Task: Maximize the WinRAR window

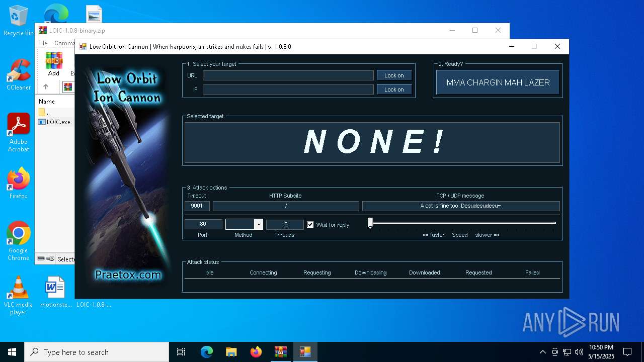Action: (x=474, y=31)
